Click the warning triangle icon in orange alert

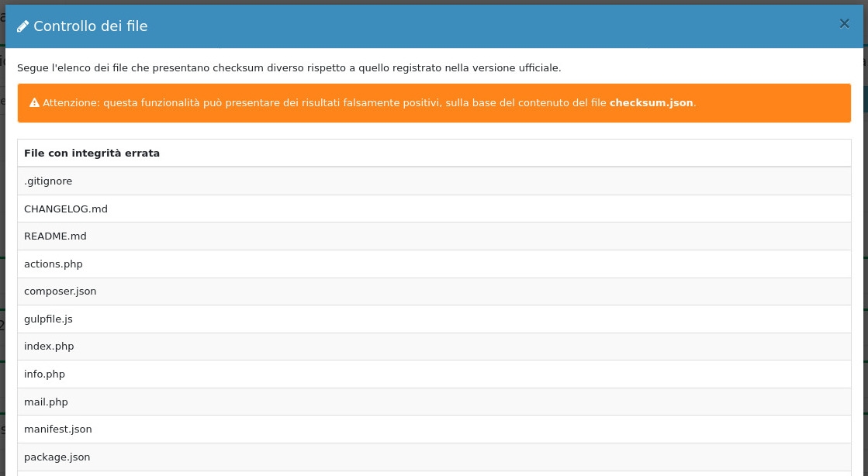[x=34, y=103]
